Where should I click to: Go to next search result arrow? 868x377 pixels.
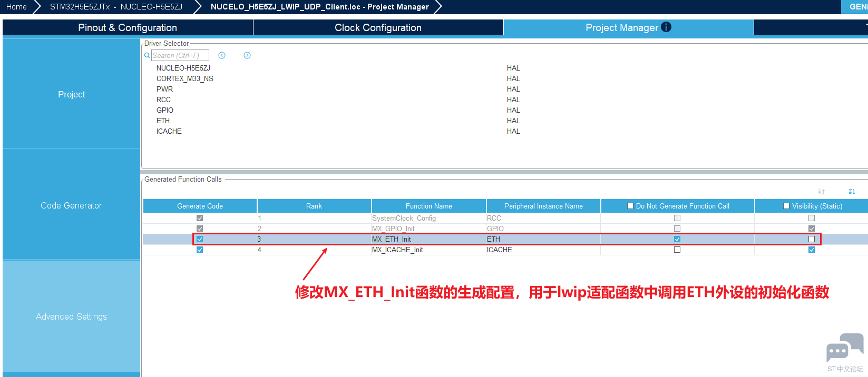coord(247,55)
